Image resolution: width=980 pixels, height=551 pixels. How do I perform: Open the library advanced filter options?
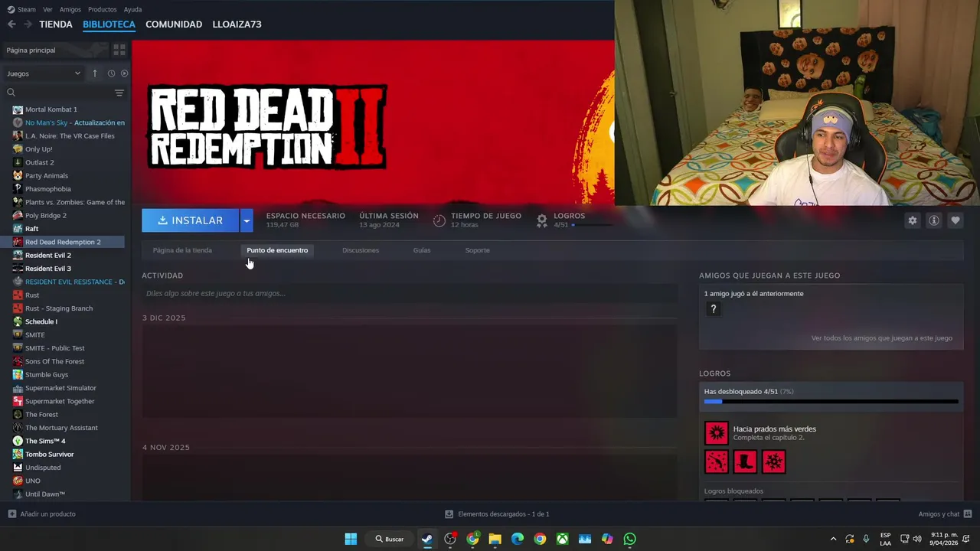[119, 93]
